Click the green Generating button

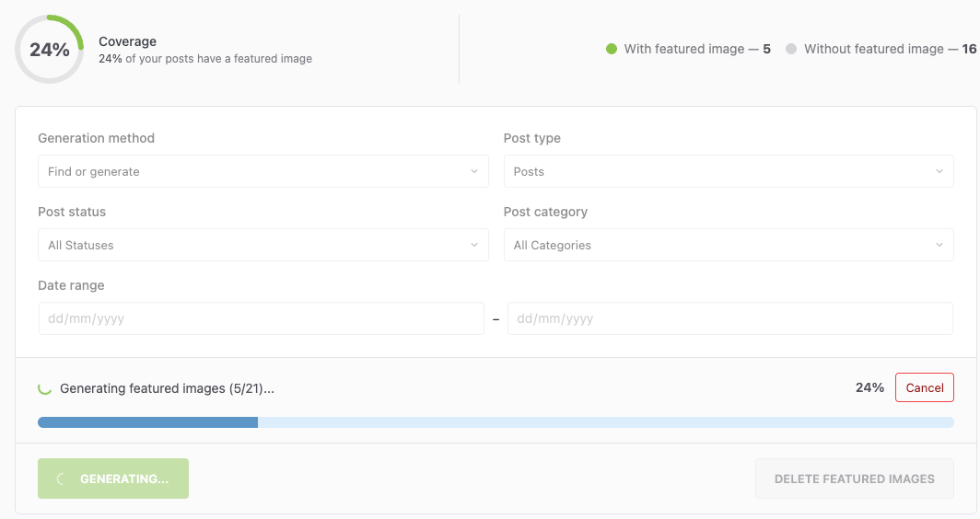coord(113,479)
